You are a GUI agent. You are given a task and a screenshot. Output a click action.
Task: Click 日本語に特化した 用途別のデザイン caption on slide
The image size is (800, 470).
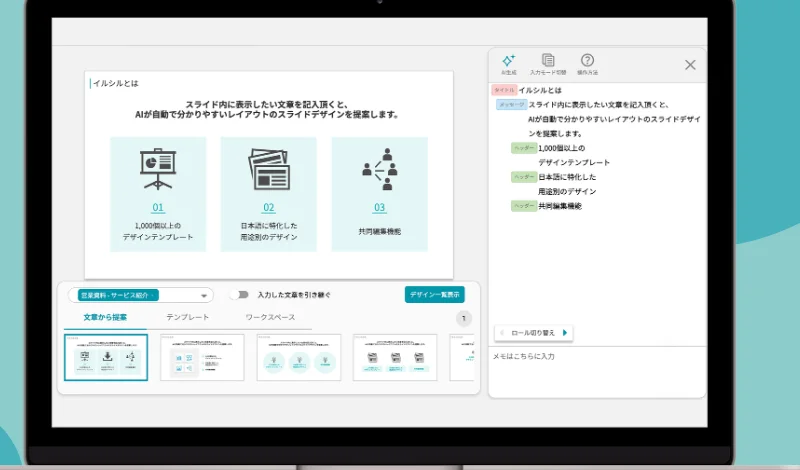pyautogui.click(x=269, y=231)
